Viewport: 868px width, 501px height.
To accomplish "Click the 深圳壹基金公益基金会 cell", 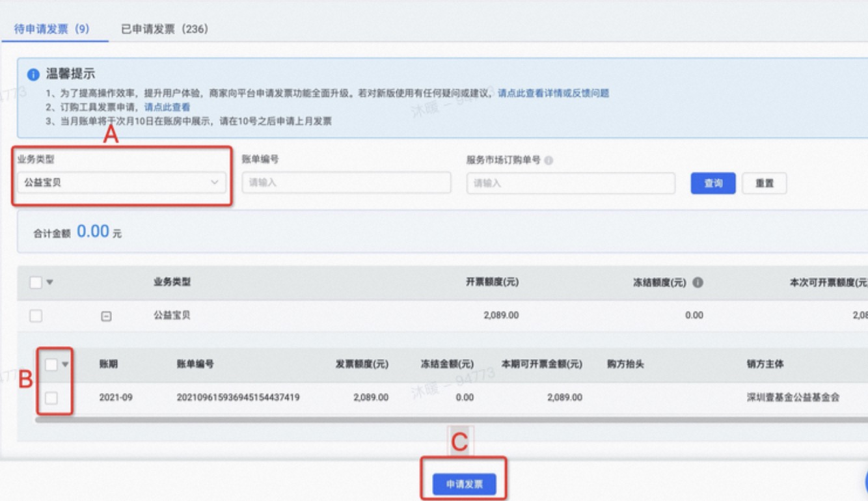I will click(x=793, y=397).
